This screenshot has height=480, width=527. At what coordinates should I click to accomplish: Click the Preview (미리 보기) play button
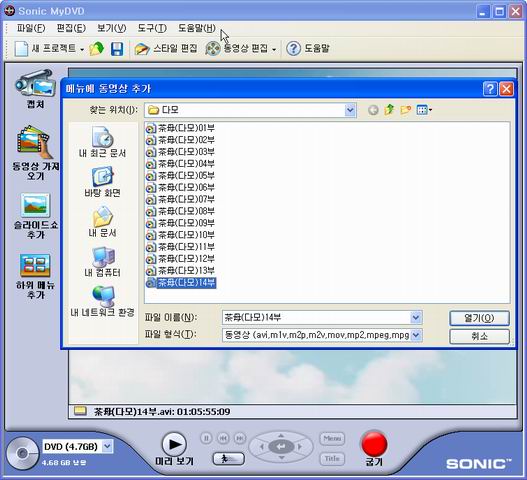[x=174, y=444]
